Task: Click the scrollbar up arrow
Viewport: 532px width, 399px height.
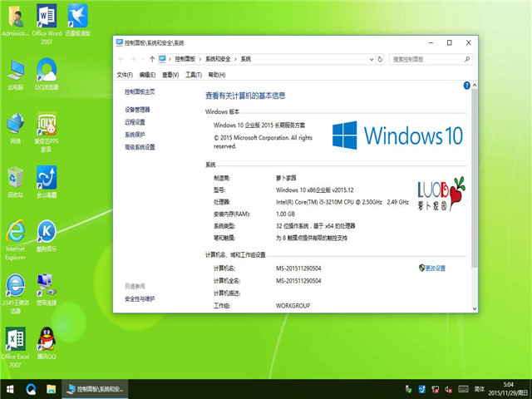Action: pos(475,85)
